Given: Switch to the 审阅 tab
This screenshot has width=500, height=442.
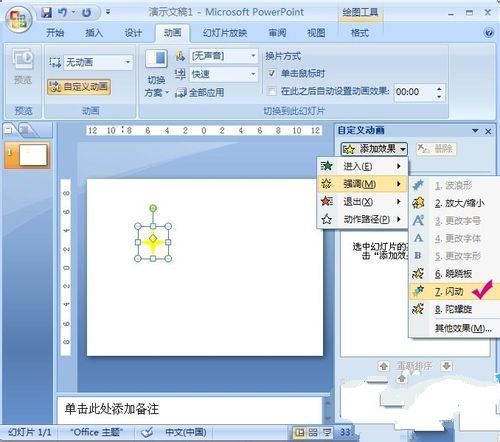Looking at the screenshot, I should pos(277,33).
